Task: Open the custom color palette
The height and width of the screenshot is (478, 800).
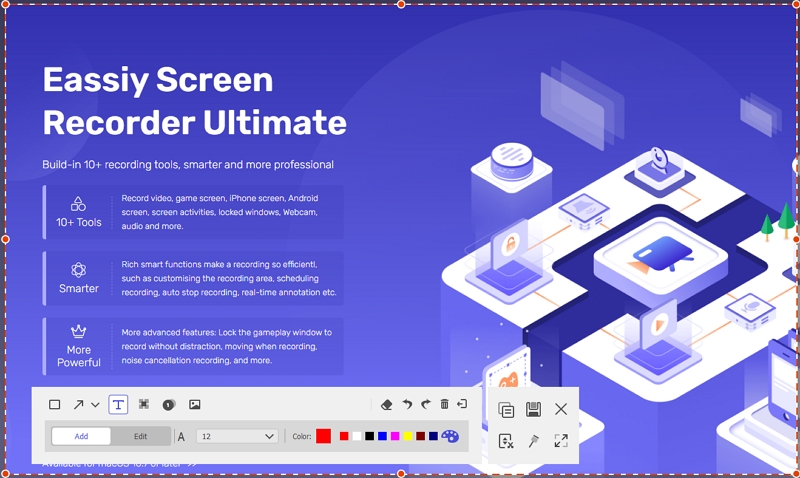Action: 450,436
